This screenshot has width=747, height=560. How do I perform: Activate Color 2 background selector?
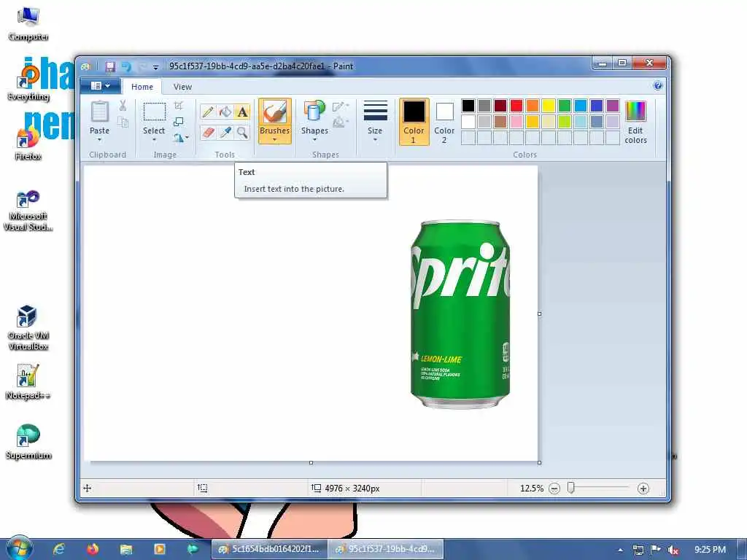tap(444, 122)
